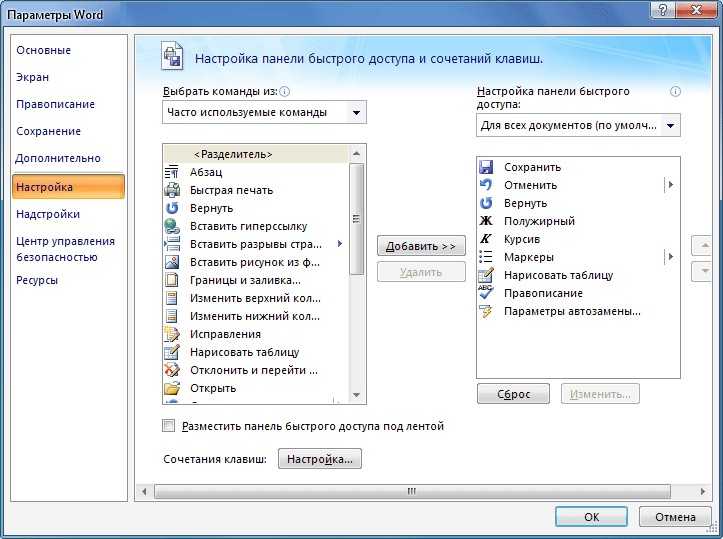The image size is (723, 539).
Task: Go to the Сохранение category
Action: pos(48,131)
